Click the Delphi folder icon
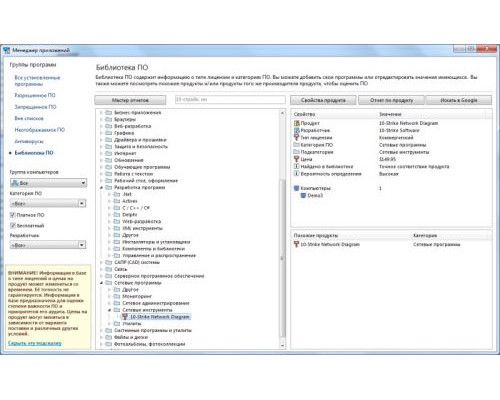 pos(117,215)
